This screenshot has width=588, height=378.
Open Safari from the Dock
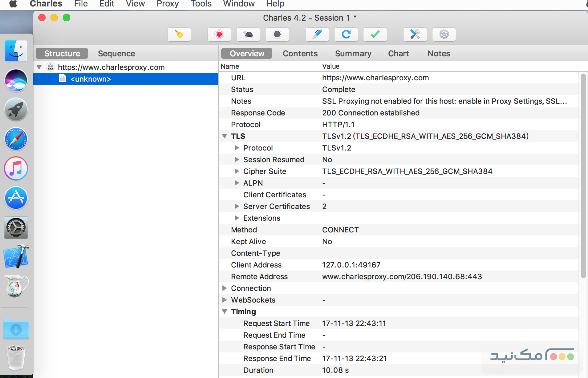tap(16, 139)
